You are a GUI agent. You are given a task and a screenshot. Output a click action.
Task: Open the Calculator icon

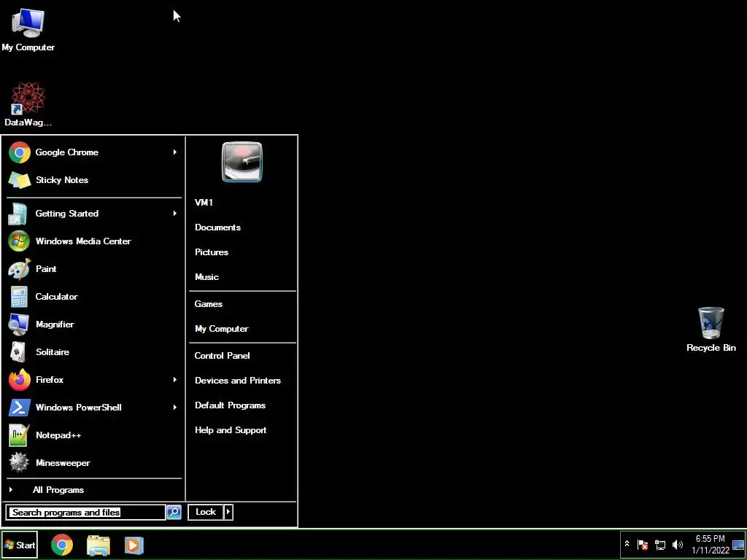tap(19, 297)
